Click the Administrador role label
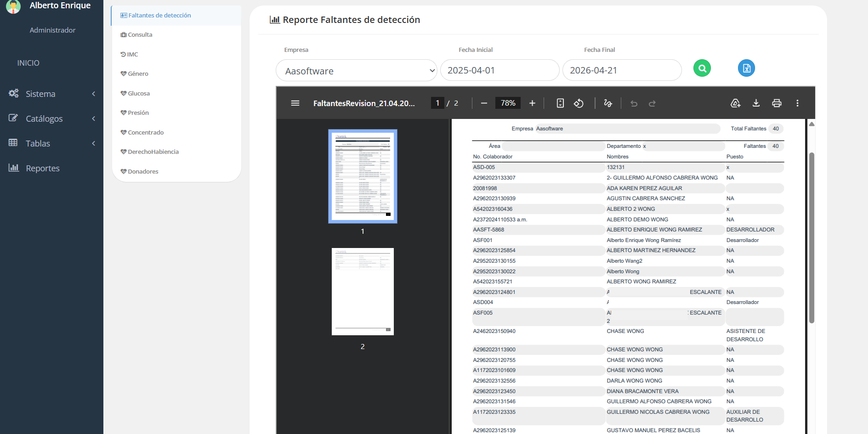Screen dimensions: 868x434 (x=52, y=30)
